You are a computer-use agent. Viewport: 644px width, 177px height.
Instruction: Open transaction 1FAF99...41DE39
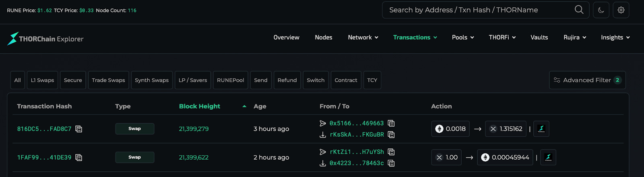click(44, 158)
